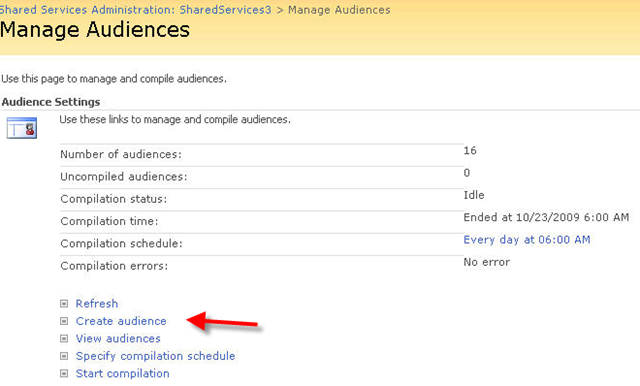
Task: Click the bullet icon beside Refresh
Action: coord(64,304)
